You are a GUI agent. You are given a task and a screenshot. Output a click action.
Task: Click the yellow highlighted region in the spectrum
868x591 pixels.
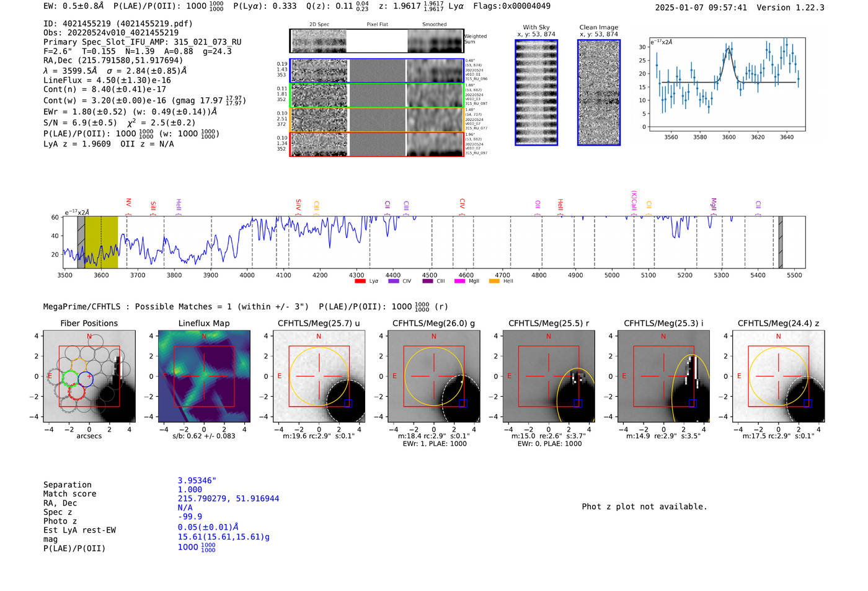point(101,242)
